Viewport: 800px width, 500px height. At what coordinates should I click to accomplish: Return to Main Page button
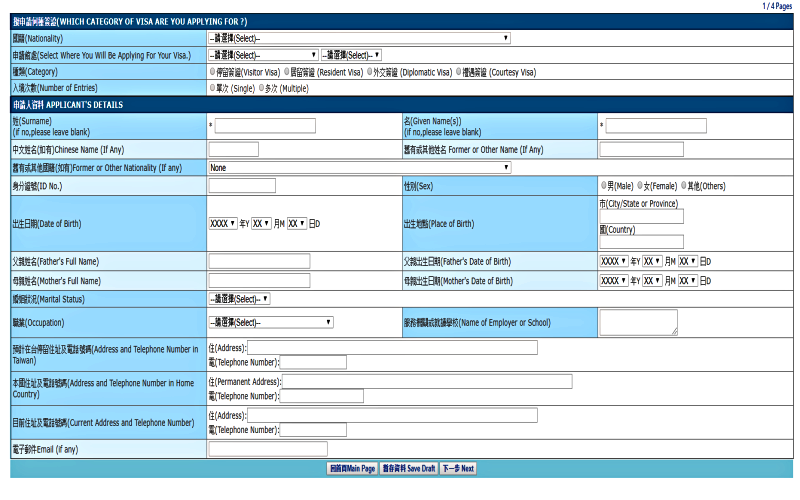[x=352, y=468]
